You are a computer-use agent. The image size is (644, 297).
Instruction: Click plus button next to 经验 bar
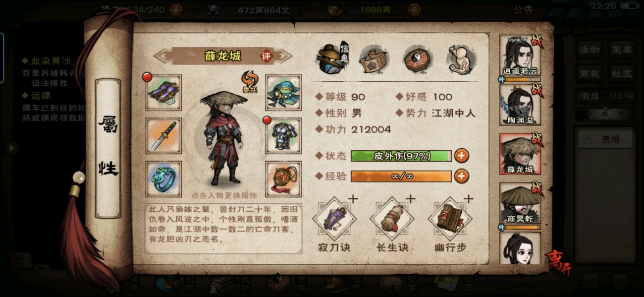click(x=461, y=176)
